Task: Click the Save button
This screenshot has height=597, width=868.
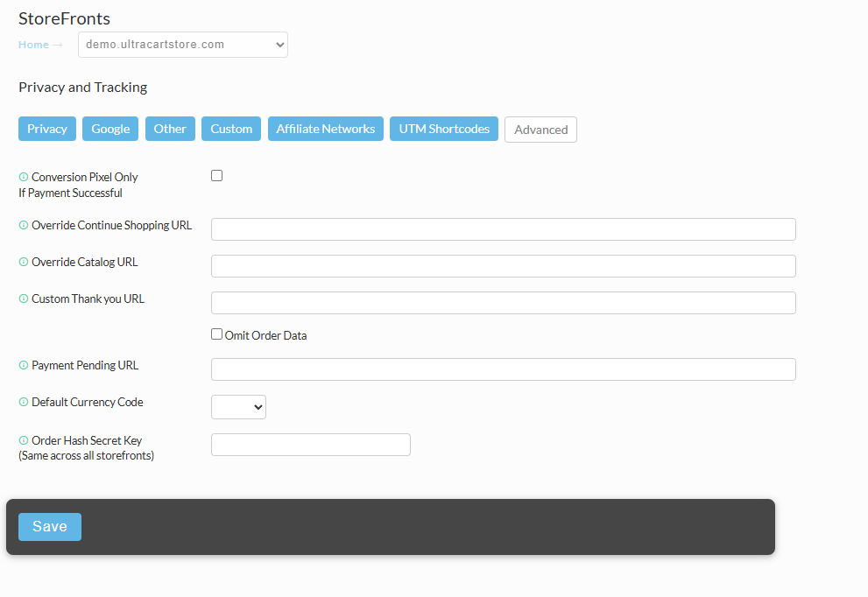Action: 50,527
